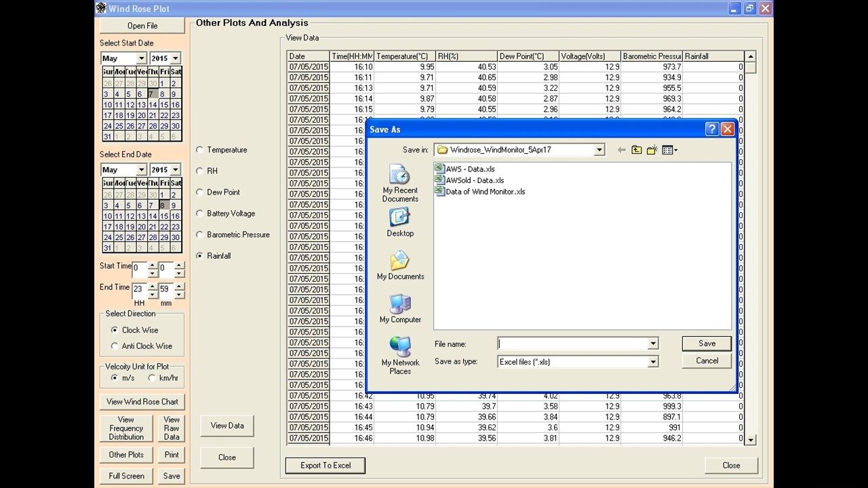Click the data table scroll up arrow
Image resolution: width=868 pixels, height=488 pixels.
pyautogui.click(x=750, y=56)
